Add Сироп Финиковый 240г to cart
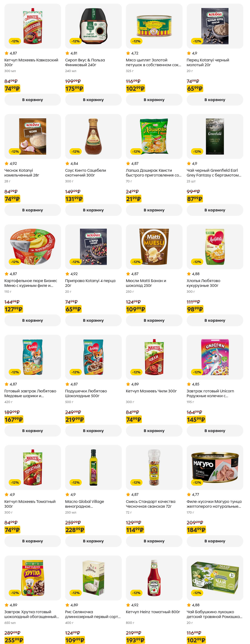The height and width of the screenshot is (644, 250). coord(93,100)
